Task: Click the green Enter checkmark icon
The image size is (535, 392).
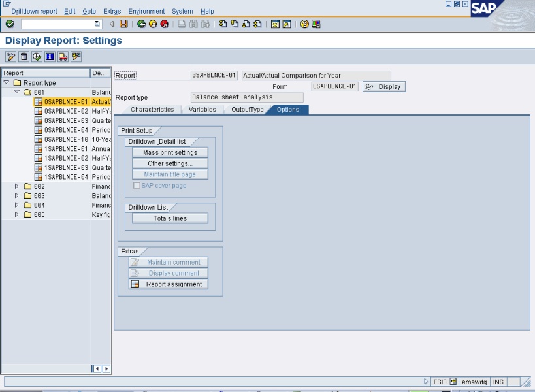Action: pos(10,24)
